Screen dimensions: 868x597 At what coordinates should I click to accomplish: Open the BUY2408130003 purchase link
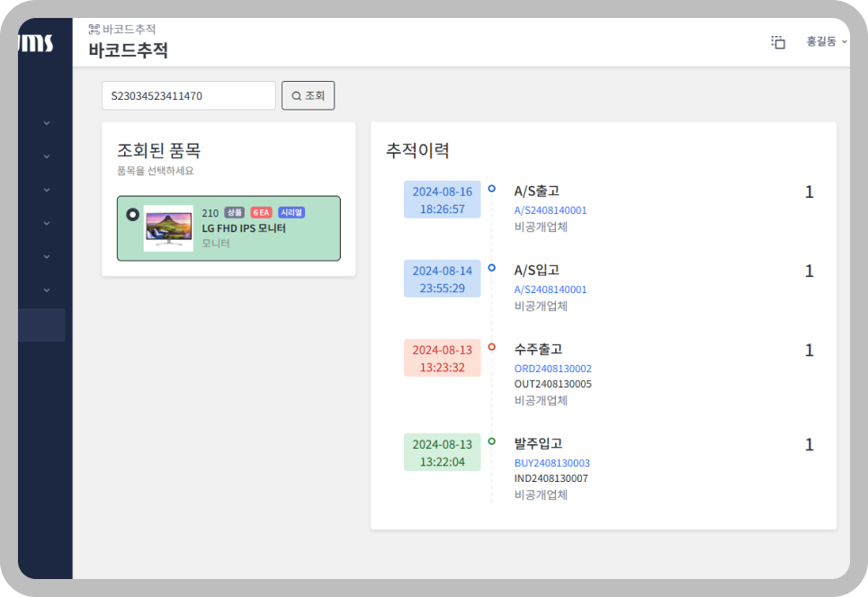click(x=552, y=462)
